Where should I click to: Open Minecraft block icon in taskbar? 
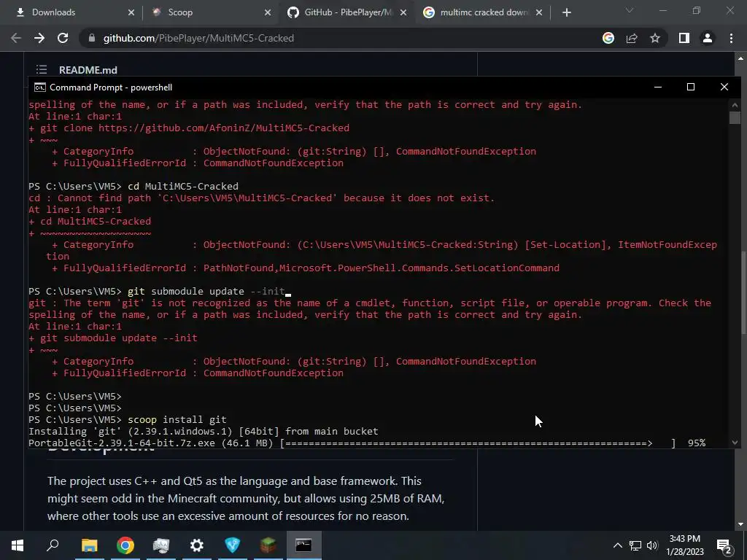[268, 545]
